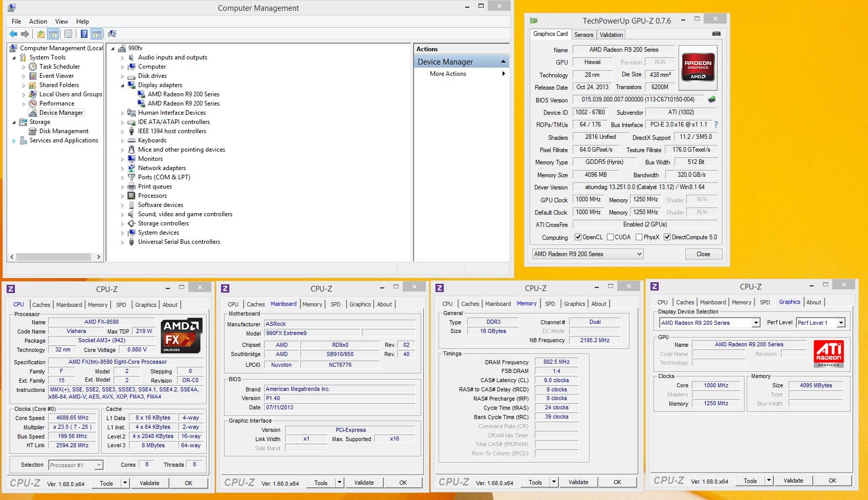Click the Processors device icon
868x500 pixels.
click(x=132, y=196)
